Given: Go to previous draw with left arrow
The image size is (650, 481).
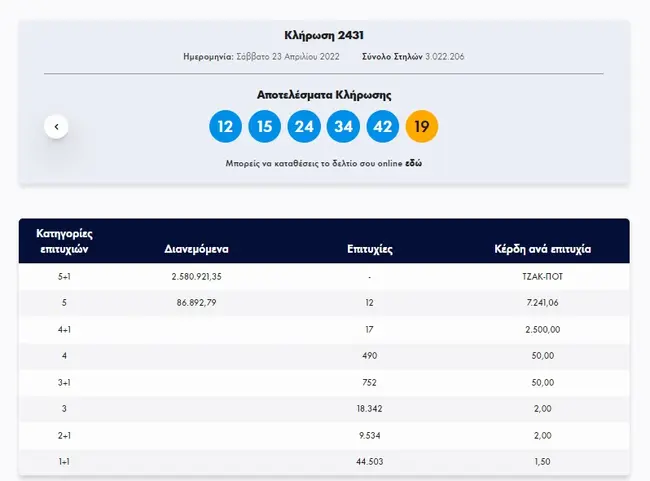Looking at the screenshot, I should pyautogui.click(x=57, y=126).
